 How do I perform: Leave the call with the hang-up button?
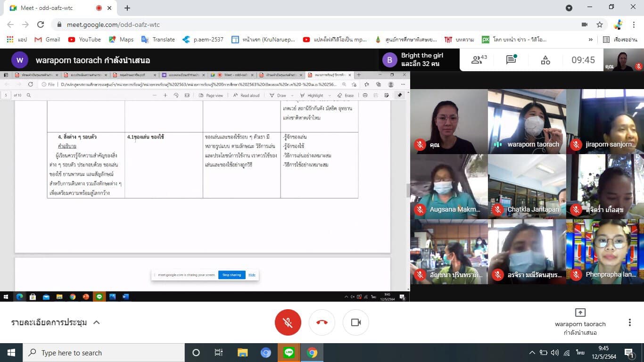coord(322,322)
